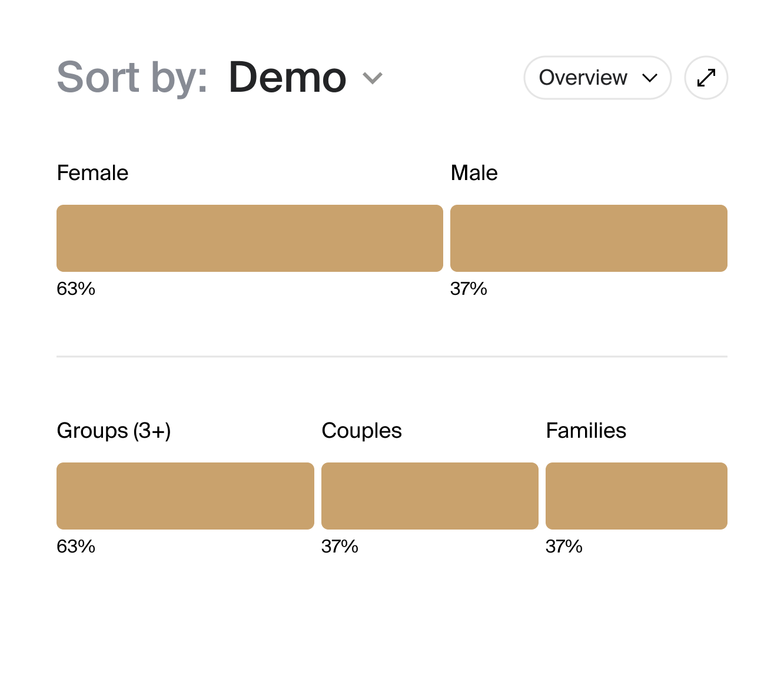
Task: Click the 37% value under Male
Action: 469,288
